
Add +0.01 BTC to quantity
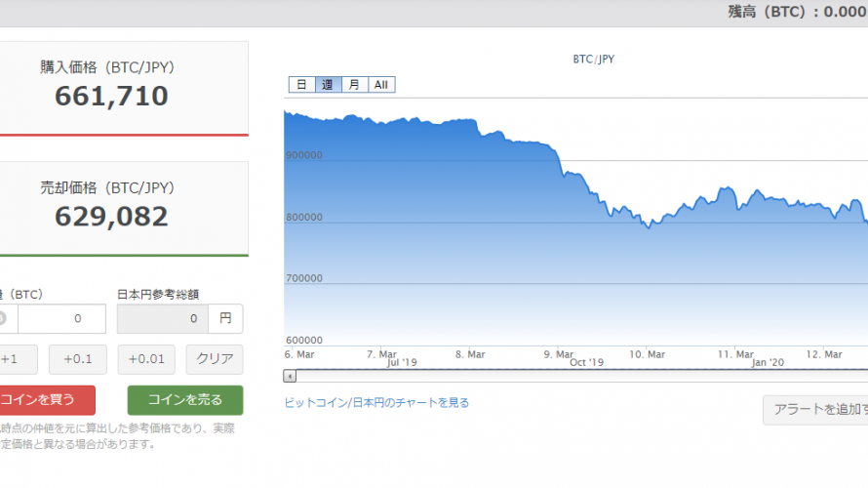click(x=146, y=359)
